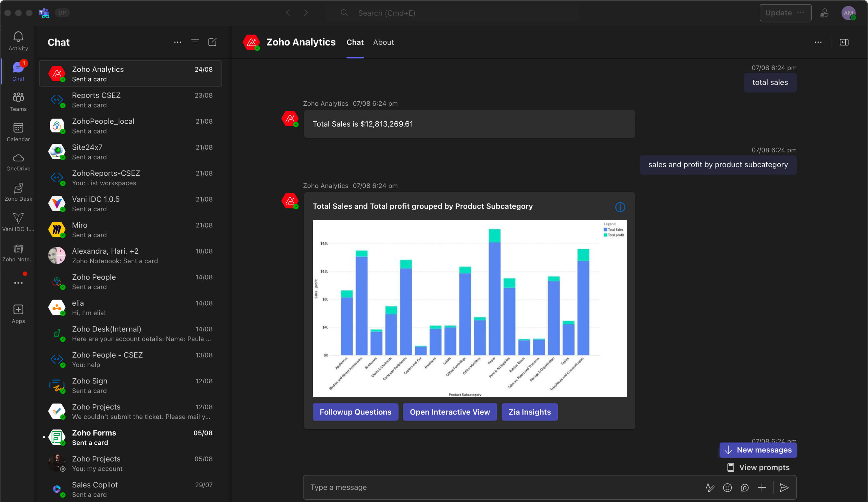Open the Alexandra, Hari, +2 group chat
The image size is (868, 502).
tap(130, 256)
